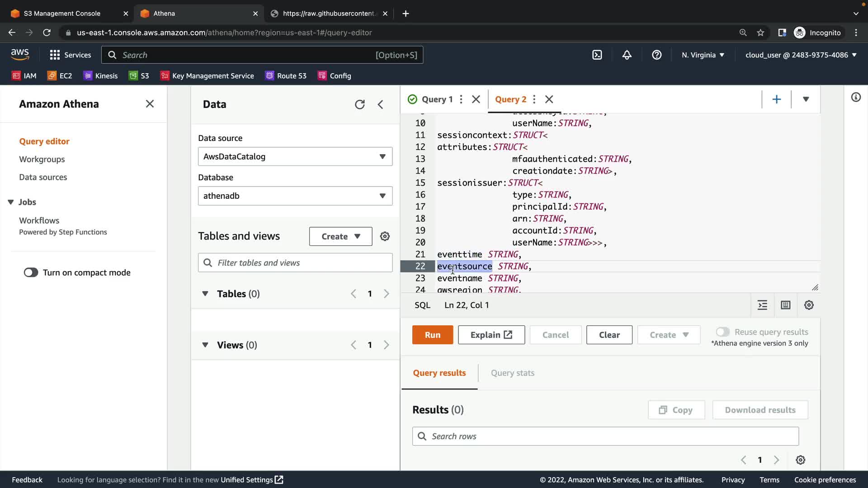Click the format query icon
This screenshot has width=868, height=488.
coord(762,305)
